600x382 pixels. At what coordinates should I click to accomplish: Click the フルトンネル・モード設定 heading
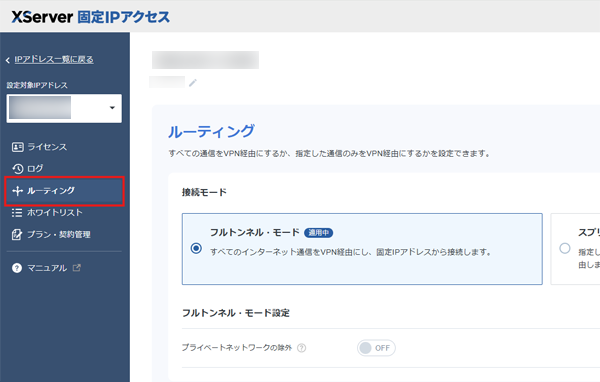(x=236, y=313)
